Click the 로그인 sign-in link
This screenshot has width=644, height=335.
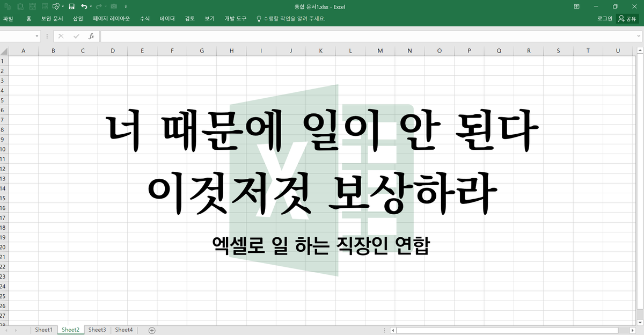point(605,18)
